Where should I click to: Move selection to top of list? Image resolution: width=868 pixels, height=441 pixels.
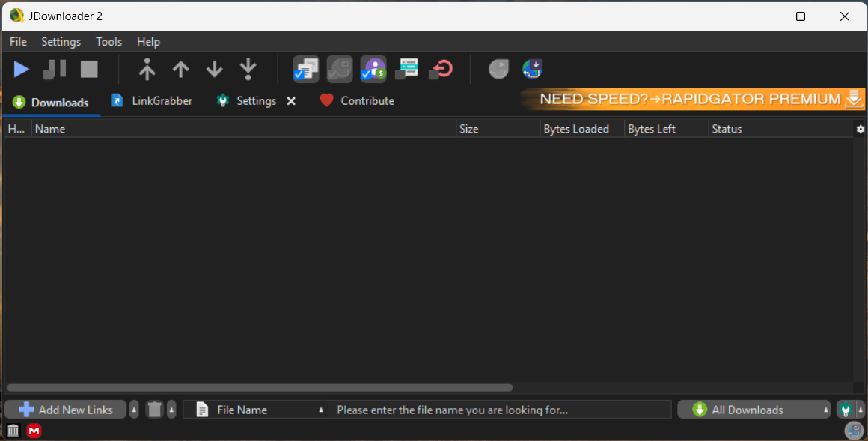point(147,69)
